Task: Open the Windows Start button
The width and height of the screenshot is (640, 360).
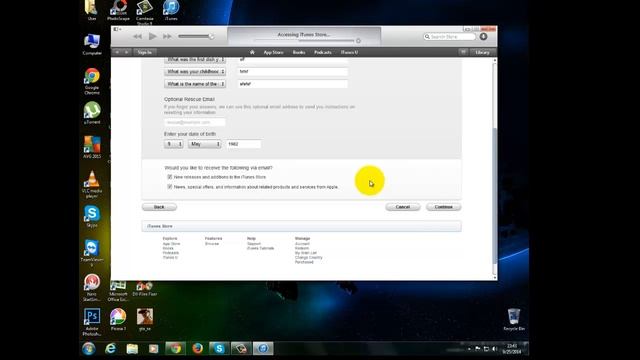Action: click(x=89, y=349)
